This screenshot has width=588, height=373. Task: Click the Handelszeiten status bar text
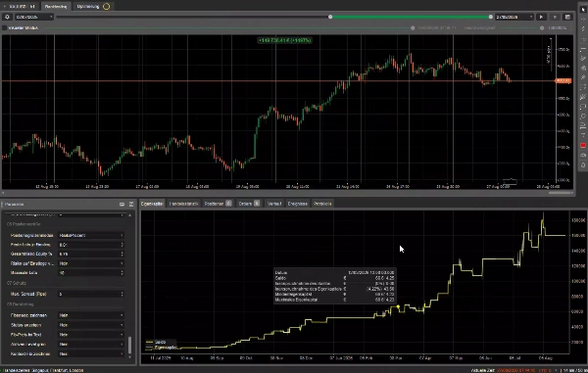pos(44,370)
